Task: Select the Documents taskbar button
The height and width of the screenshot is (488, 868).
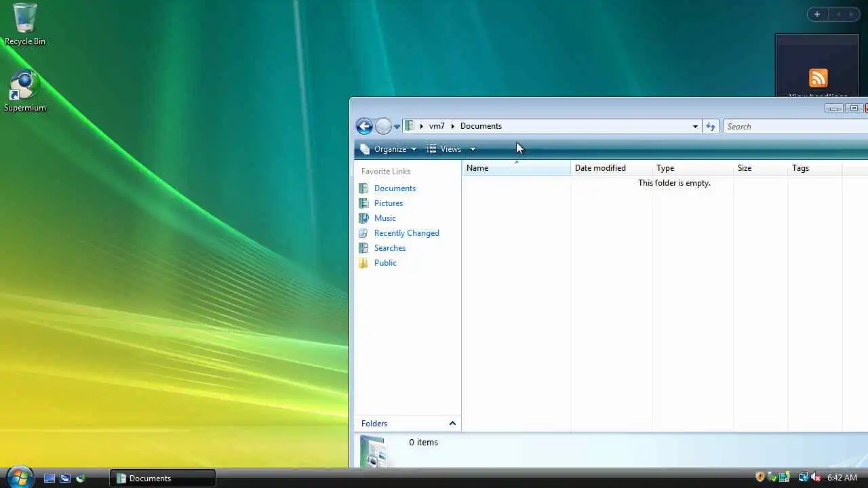Action: [x=163, y=479]
